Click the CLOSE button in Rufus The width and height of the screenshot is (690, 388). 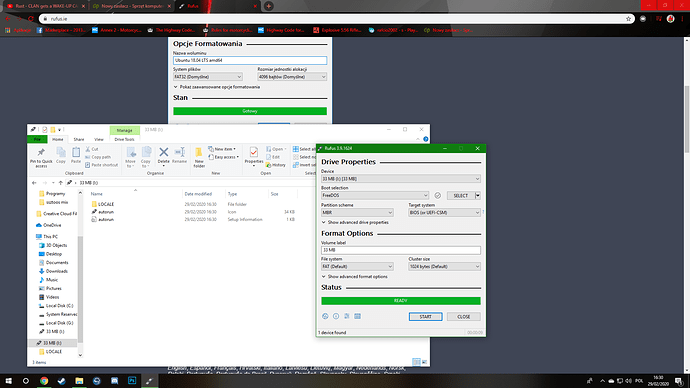point(463,317)
